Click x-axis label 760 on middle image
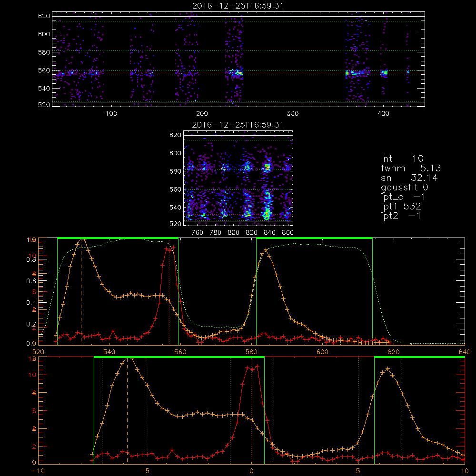476x476 pixels. click(198, 233)
